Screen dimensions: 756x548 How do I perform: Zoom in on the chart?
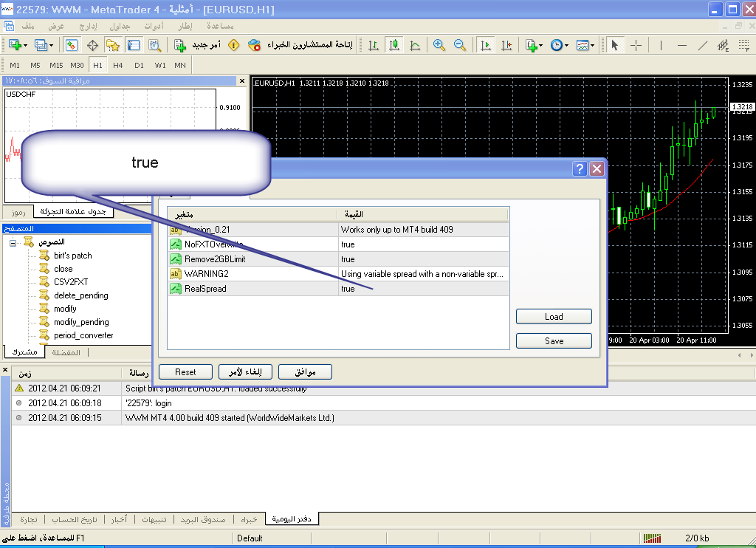[x=439, y=45]
